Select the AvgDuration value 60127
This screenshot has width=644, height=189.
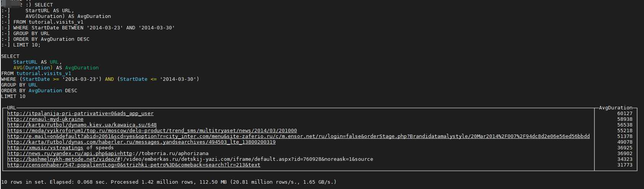tap(625, 114)
